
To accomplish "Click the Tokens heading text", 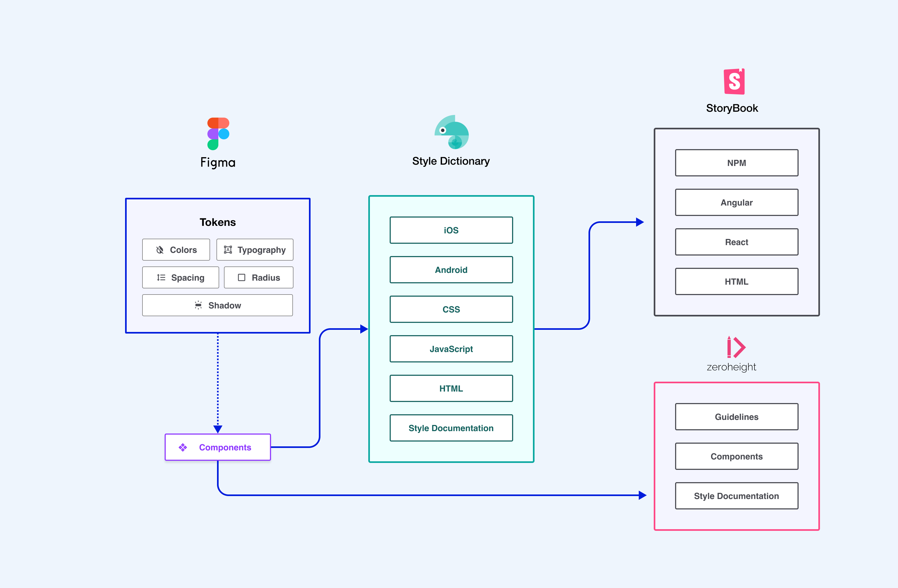I will click(218, 222).
